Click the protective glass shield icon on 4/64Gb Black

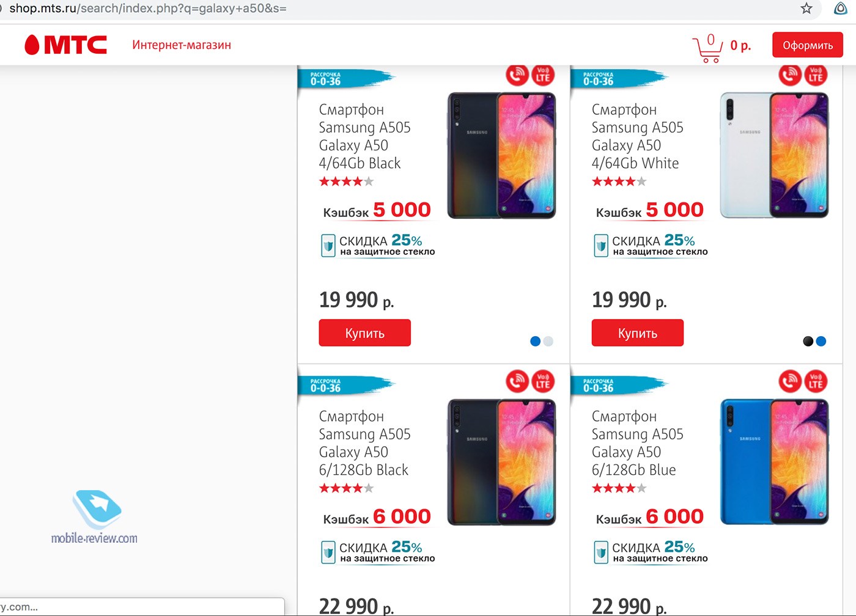[328, 246]
